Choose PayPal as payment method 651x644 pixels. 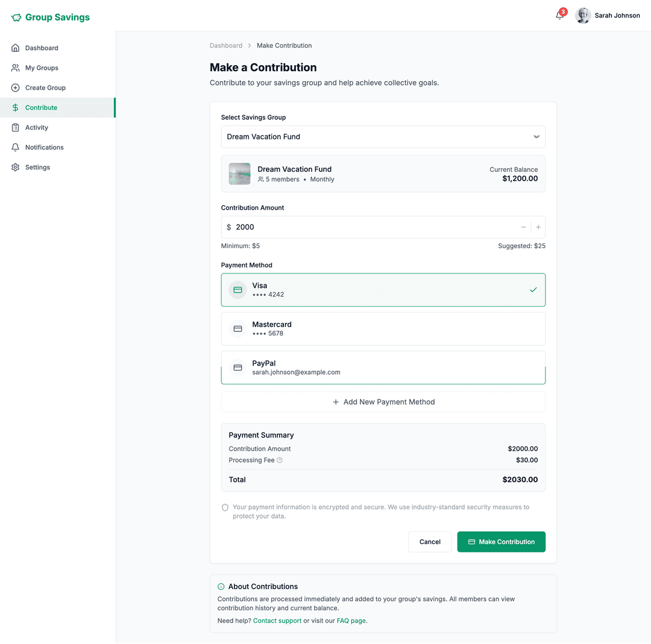click(383, 367)
